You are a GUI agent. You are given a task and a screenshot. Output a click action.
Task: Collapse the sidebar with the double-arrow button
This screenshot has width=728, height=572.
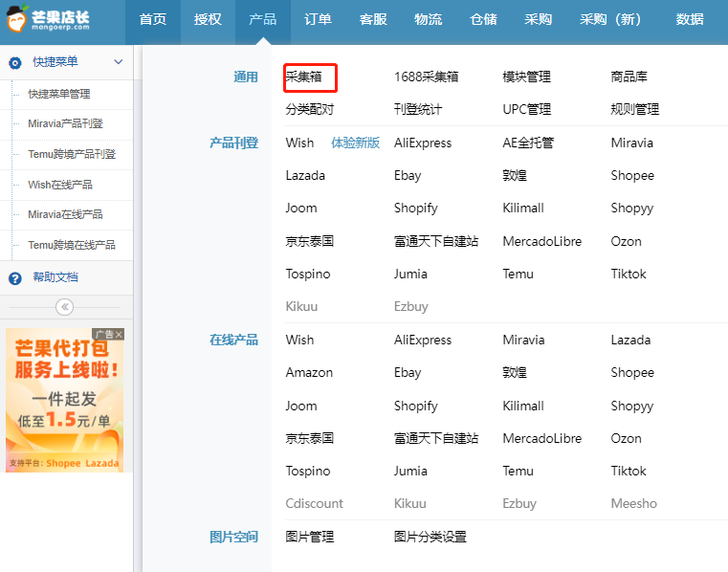coord(64,307)
